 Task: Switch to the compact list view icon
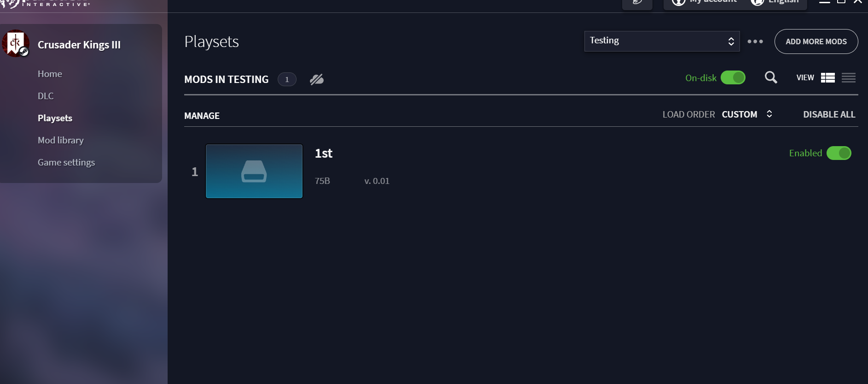848,78
